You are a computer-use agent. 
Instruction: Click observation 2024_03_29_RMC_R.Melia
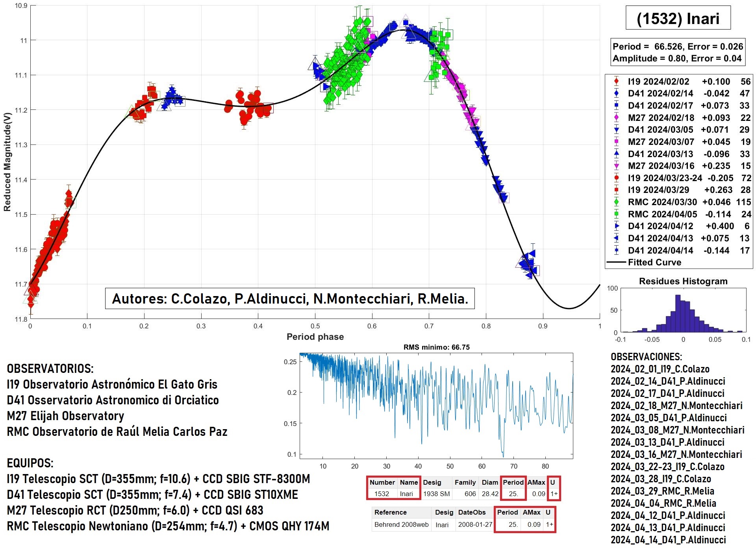point(662,491)
